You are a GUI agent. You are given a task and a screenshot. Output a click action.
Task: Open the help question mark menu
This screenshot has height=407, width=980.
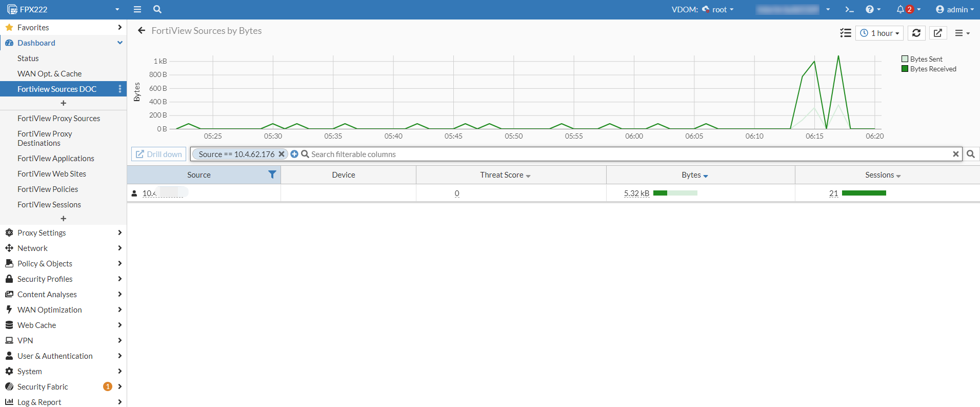coord(873,9)
